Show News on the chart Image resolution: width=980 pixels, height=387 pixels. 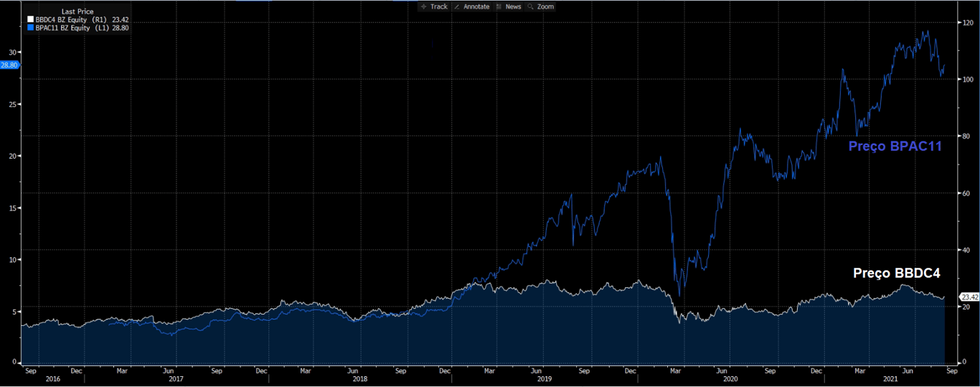tap(508, 6)
